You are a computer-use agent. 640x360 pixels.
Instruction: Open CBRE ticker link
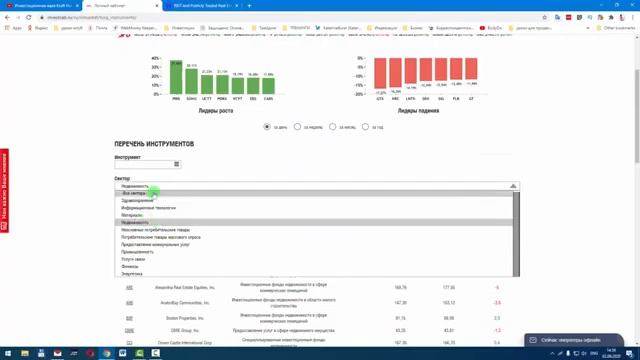[129, 331]
